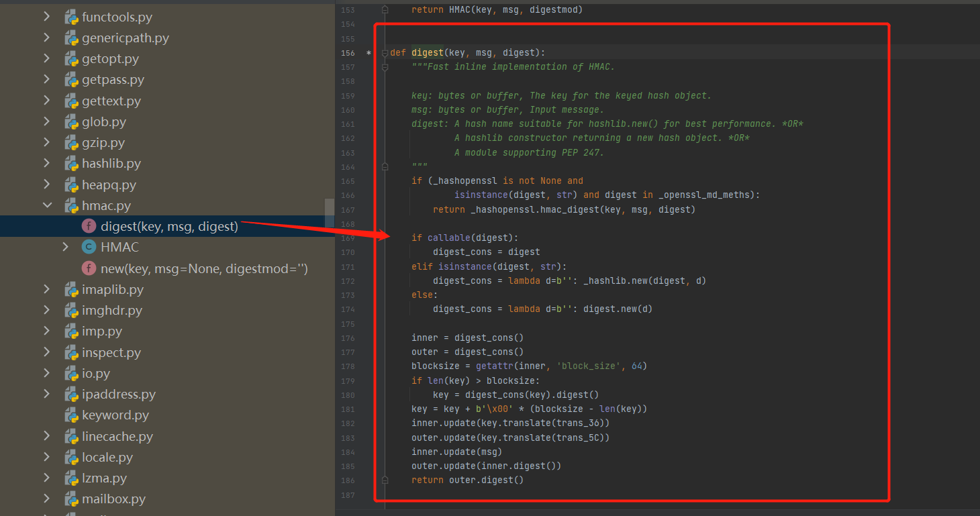Click the functools.py Python file icon
This screenshot has width=980, height=516.
pos(71,17)
